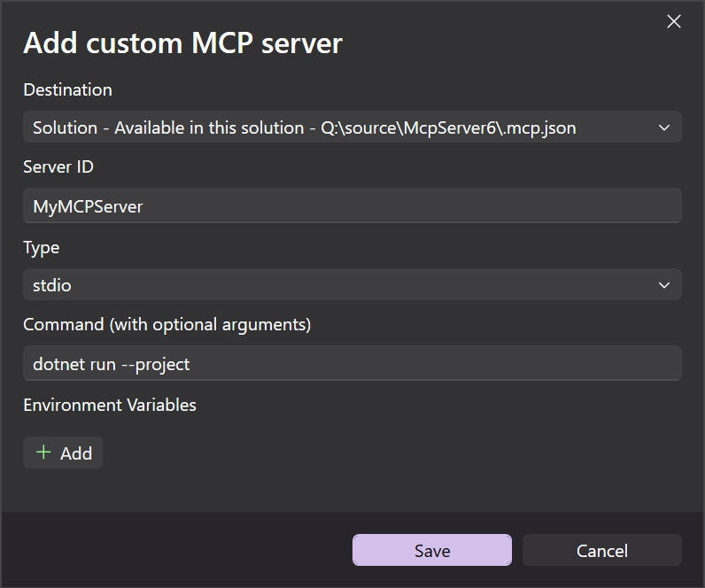Cancel adding the MCP server
The width and height of the screenshot is (705, 588).
pos(601,550)
